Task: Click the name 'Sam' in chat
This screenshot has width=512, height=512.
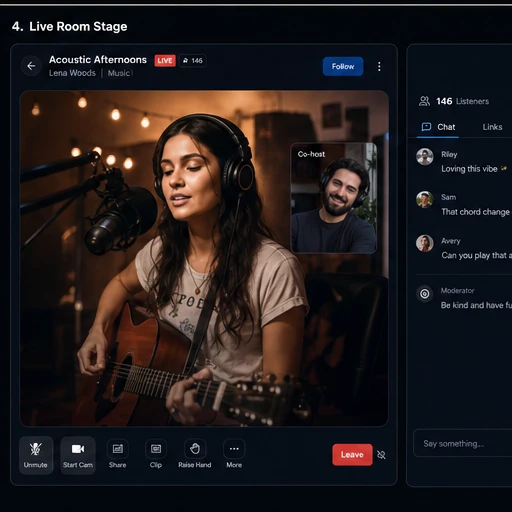Action: [x=448, y=197]
